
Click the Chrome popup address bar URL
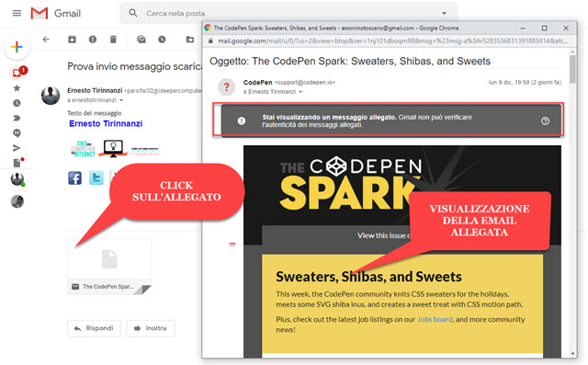pyautogui.click(x=392, y=40)
